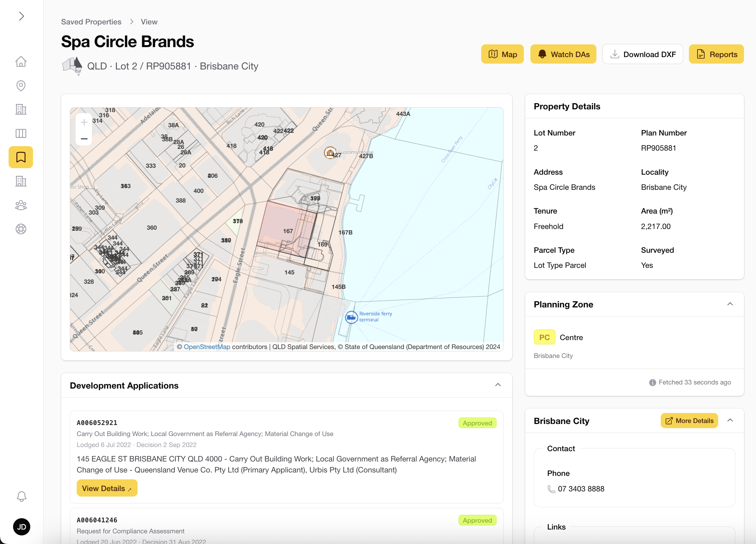Click lot 167B label on the map

345,232
